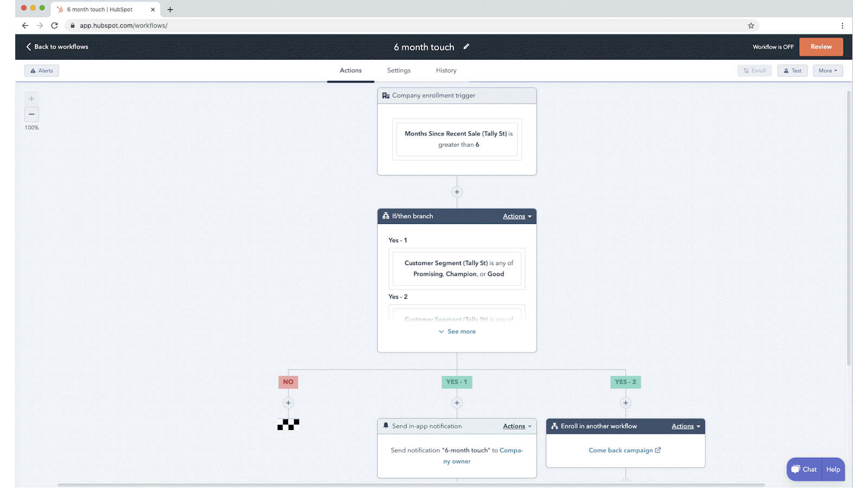
Task: Open Actions dropdown on If/then branch
Action: click(x=516, y=216)
